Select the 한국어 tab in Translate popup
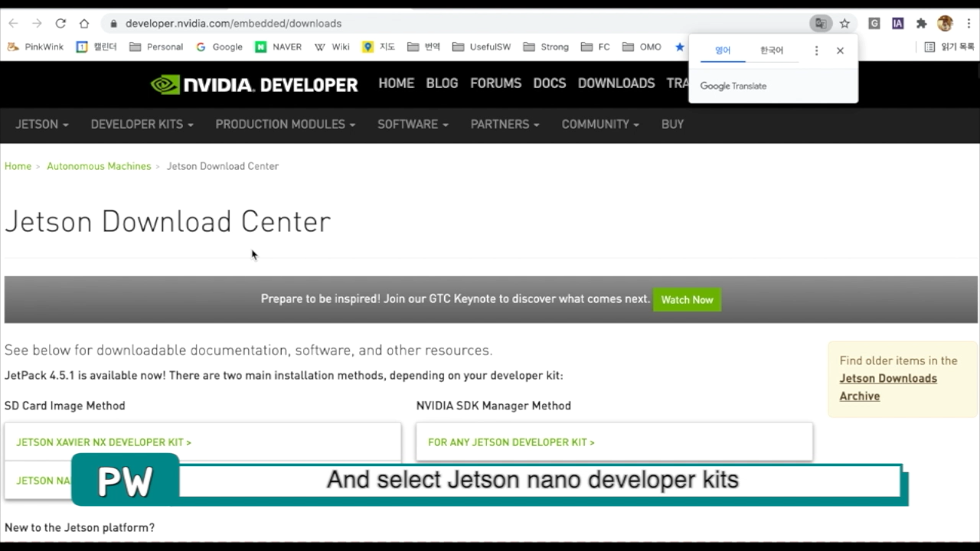 [x=772, y=51]
